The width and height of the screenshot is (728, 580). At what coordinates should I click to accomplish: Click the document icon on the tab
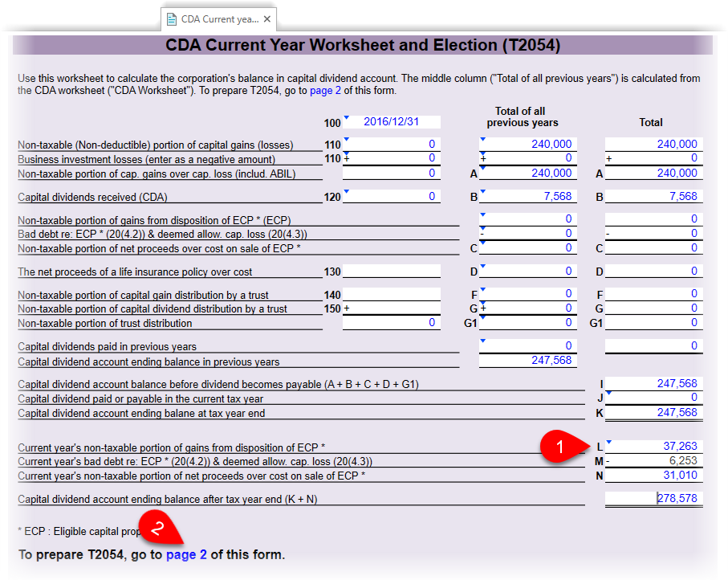(x=171, y=19)
